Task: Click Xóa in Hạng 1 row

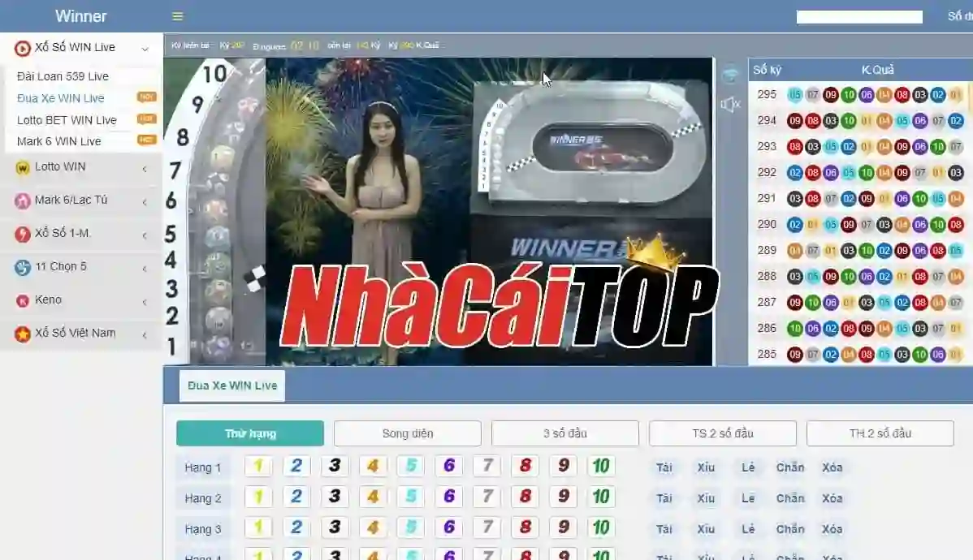Action: point(832,467)
